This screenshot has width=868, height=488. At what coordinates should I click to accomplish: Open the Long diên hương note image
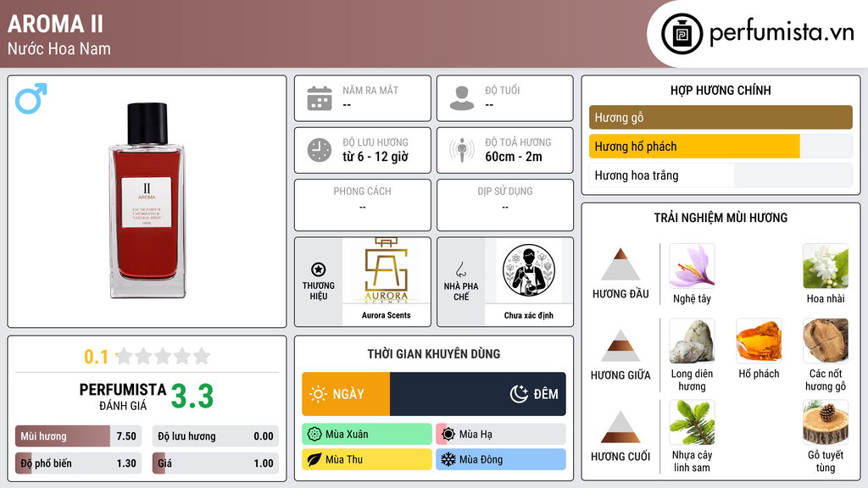coord(692,341)
